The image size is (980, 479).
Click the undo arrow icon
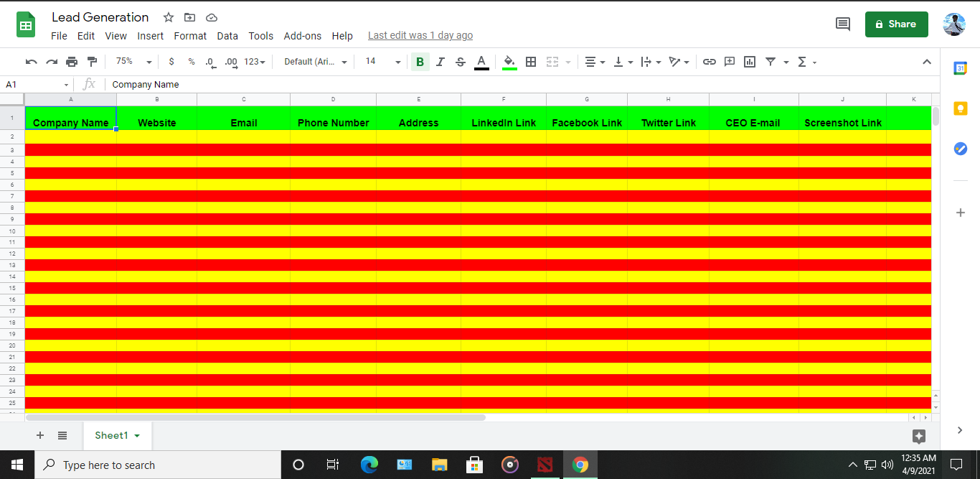click(31, 62)
